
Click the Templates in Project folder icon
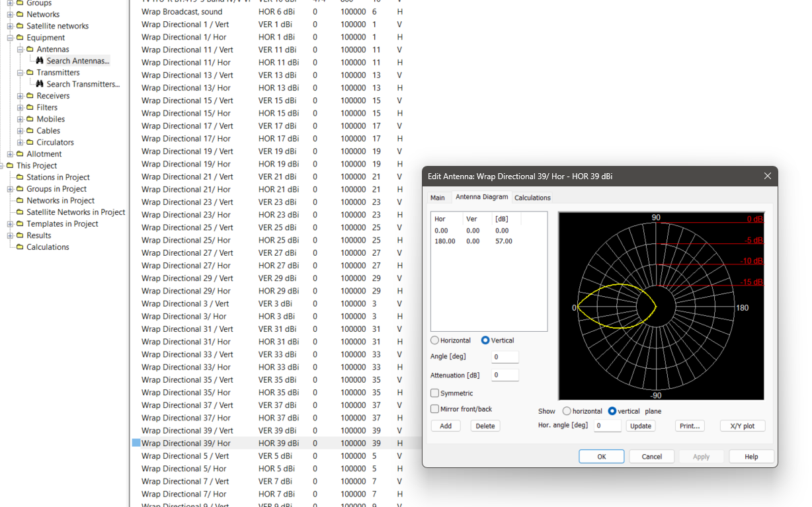[x=20, y=224]
